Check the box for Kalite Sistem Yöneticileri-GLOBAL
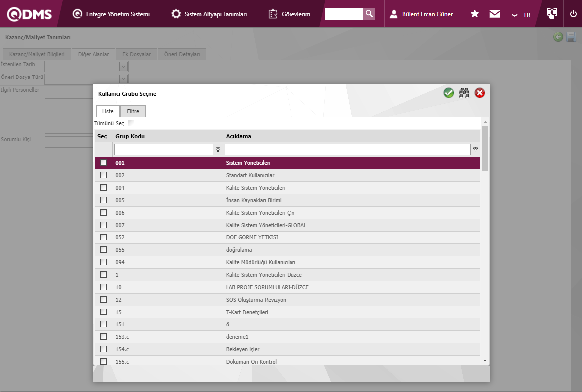This screenshot has width=582, height=392. point(103,225)
